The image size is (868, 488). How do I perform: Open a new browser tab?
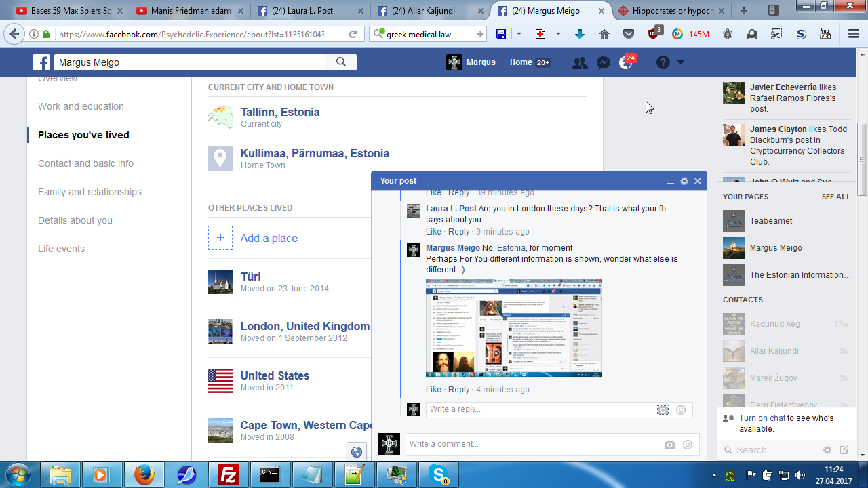pyautogui.click(x=744, y=11)
